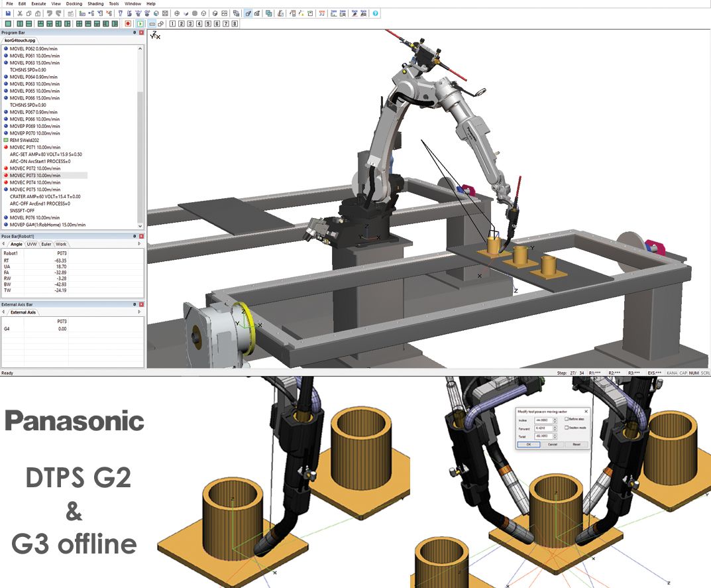This screenshot has height=588, width=711.
Task: Click Reset in Modify tool pose dialog
Action: tap(576, 445)
